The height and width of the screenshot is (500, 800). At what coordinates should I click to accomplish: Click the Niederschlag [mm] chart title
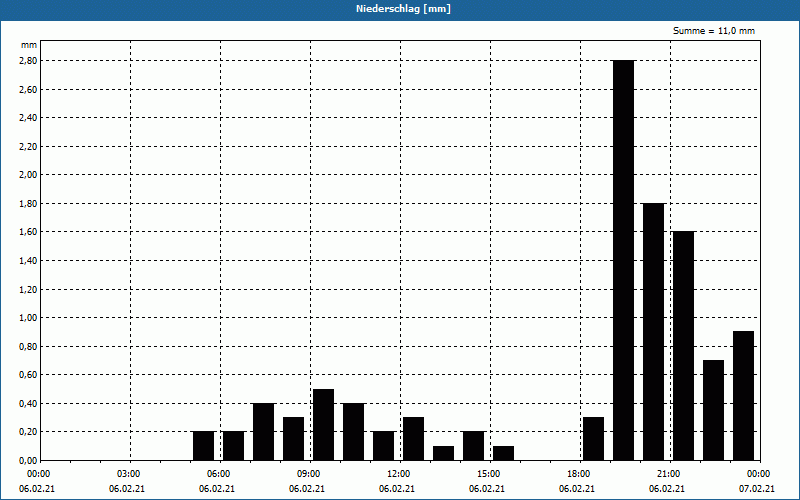(403, 9)
